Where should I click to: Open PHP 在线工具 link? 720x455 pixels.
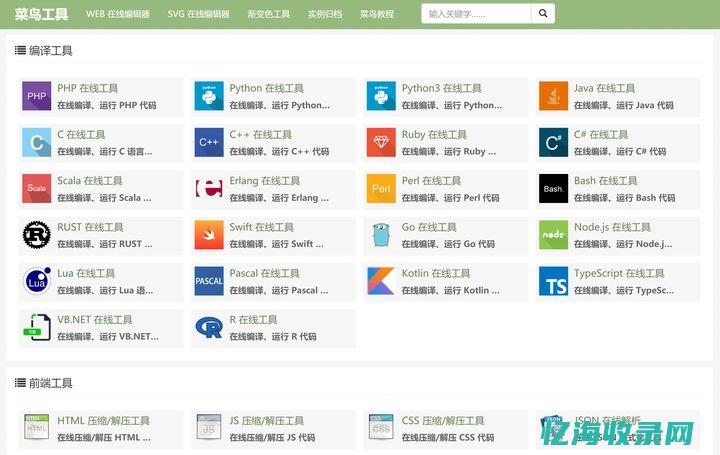88,88
